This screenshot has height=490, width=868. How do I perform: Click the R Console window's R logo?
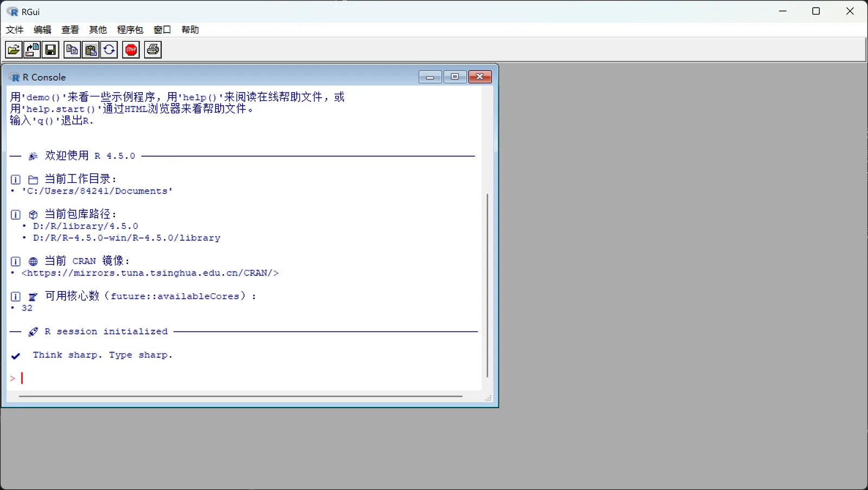pos(14,77)
